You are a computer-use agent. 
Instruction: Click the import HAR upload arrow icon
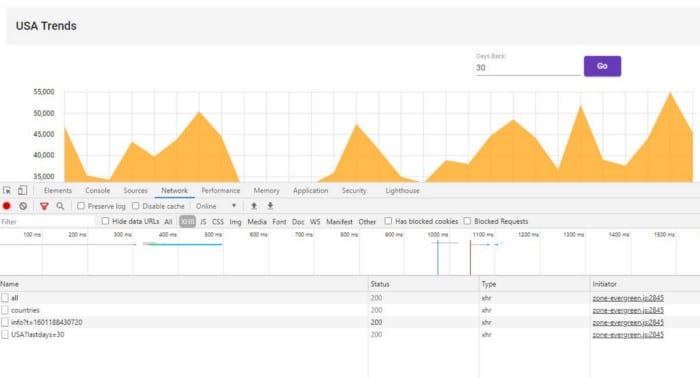254,206
